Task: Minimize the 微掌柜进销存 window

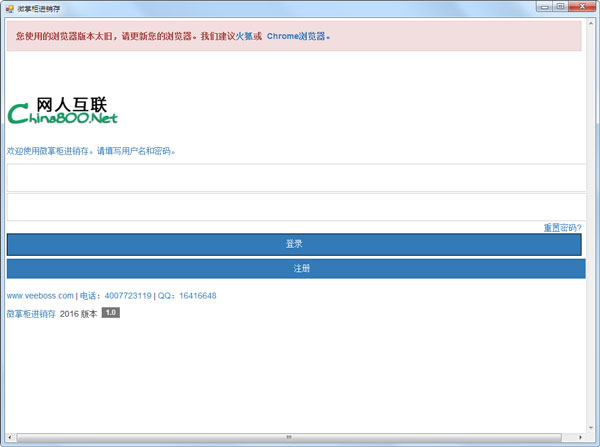Action: tap(545, 7)
